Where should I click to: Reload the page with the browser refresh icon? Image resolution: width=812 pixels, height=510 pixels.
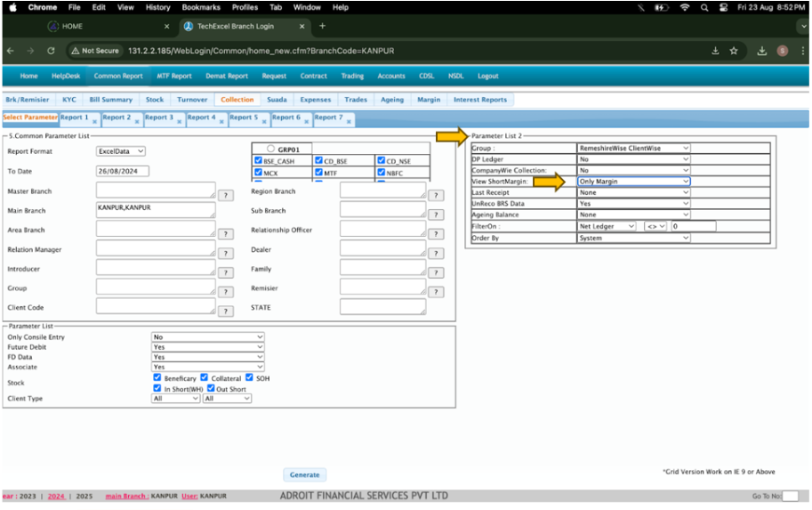[51, 51]
